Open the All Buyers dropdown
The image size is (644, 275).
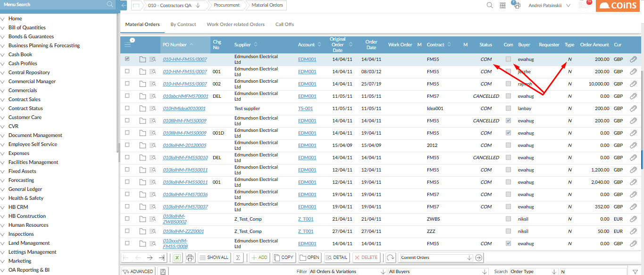[x=438, y=272]
